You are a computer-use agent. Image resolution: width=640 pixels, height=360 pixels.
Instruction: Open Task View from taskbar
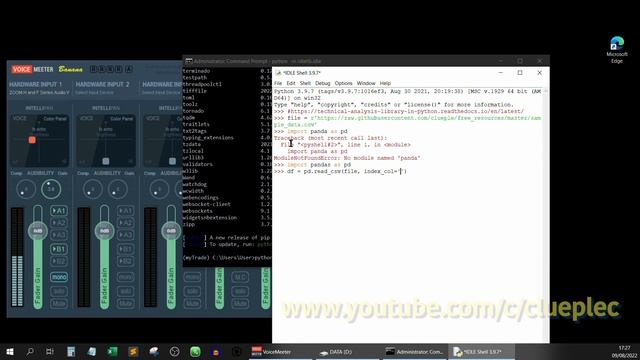pyautogui.click(x=50, y=351)
